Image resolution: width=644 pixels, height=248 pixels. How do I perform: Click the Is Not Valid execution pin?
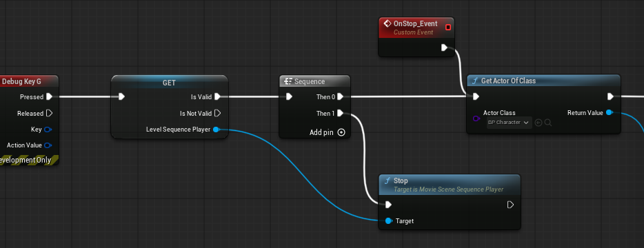218,114
